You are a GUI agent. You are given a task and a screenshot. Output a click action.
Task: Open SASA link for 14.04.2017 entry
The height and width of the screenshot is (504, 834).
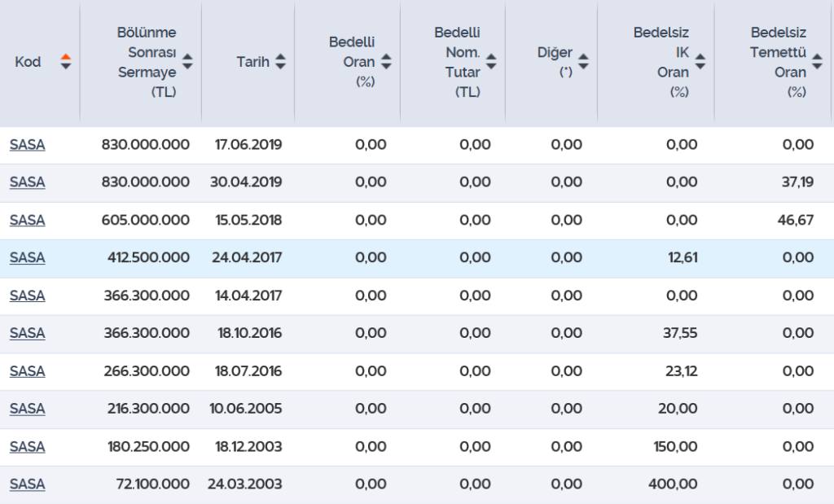tap(27, 296)
